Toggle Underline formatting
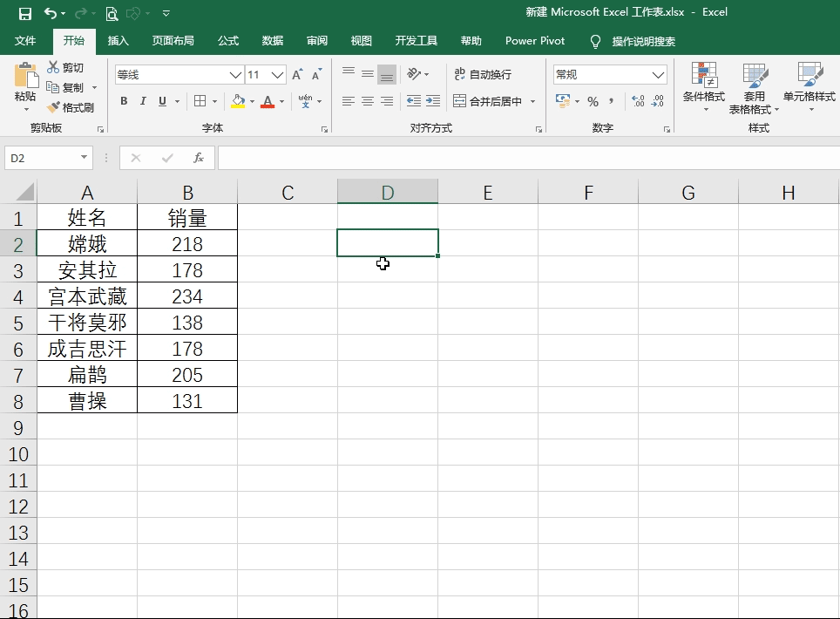The image size is (840, 619). pos(162,101)
